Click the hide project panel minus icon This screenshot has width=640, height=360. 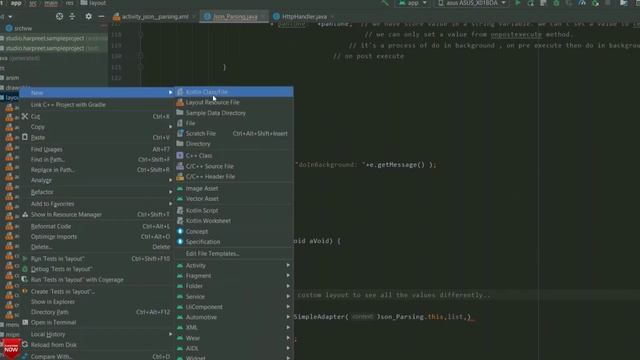coord(101,16)
